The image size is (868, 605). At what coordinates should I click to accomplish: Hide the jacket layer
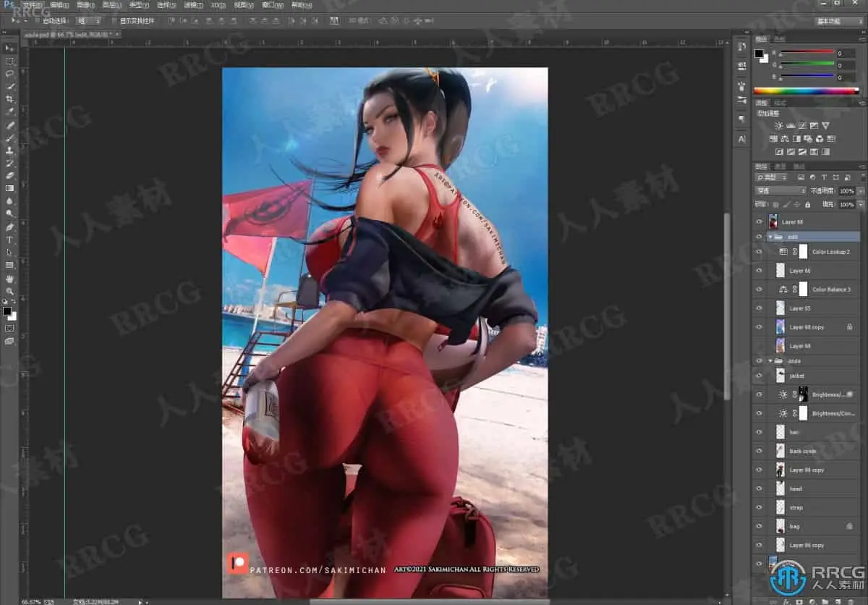tap(759, 376)
